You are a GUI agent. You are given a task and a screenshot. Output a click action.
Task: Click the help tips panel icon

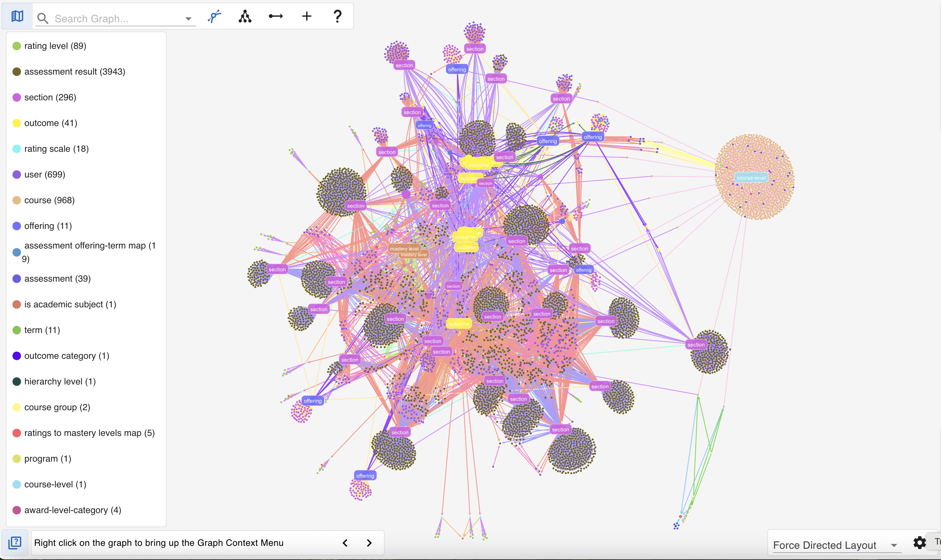coord(15,543)
